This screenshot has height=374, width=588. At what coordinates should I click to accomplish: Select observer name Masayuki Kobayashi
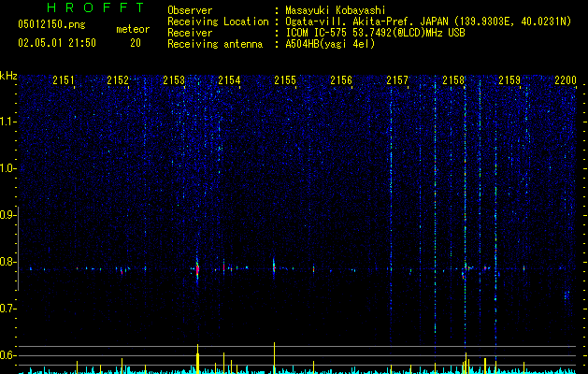point(336,10)
